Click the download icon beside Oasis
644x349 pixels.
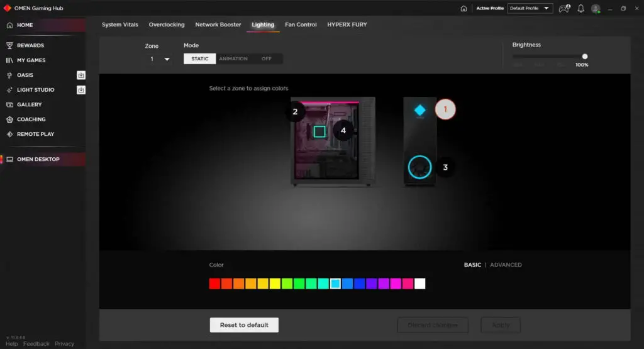pyautogui.click(x=81, y=75)
